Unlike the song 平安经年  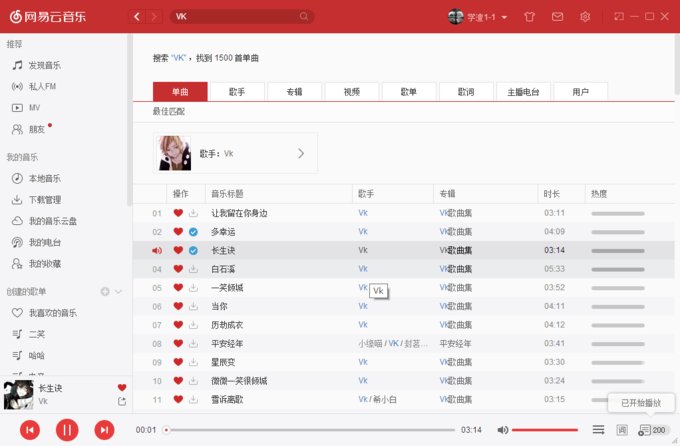pyautogui.click(x=178, y=343)
